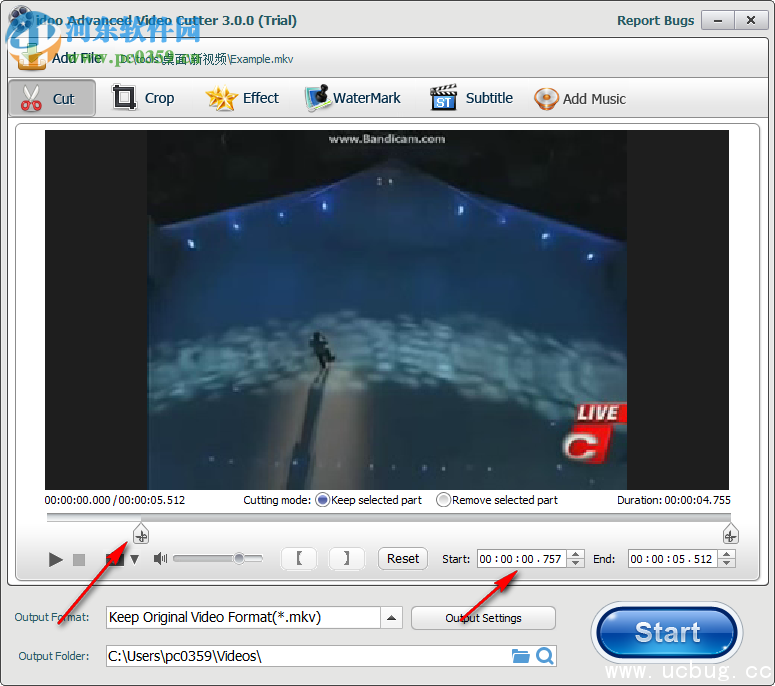Select Remove selected part cutting mode
The width and height of the screenshot is (775, 686).
tap(443, 500)
